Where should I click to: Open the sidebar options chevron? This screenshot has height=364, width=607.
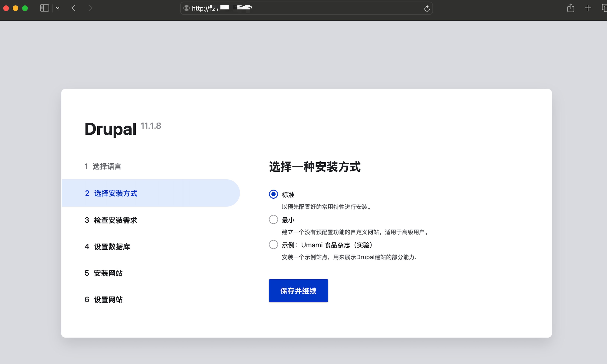point(58,8)
